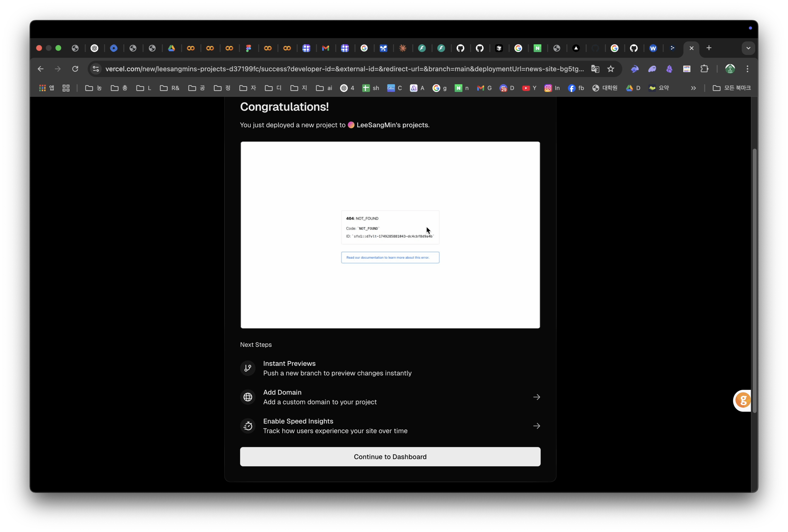The image size is (788, 532).
Task: Open the Instagram 'In' bookmark
Action: 552,88
